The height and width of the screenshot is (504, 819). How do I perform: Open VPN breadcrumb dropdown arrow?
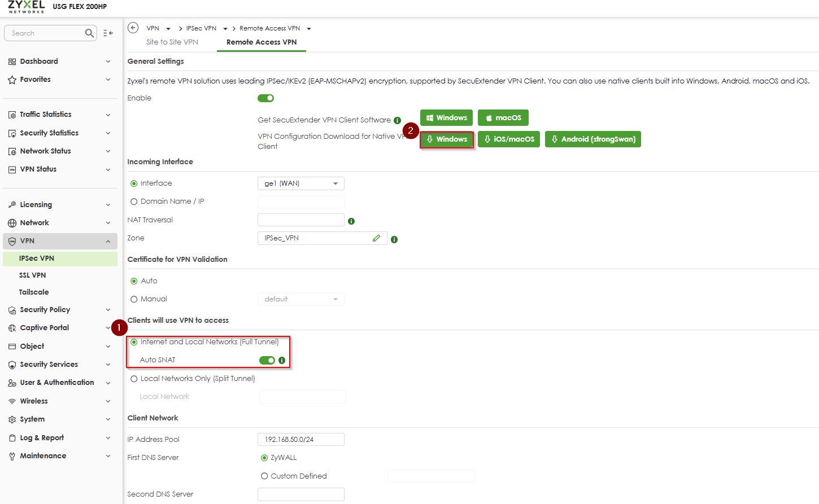168,29
